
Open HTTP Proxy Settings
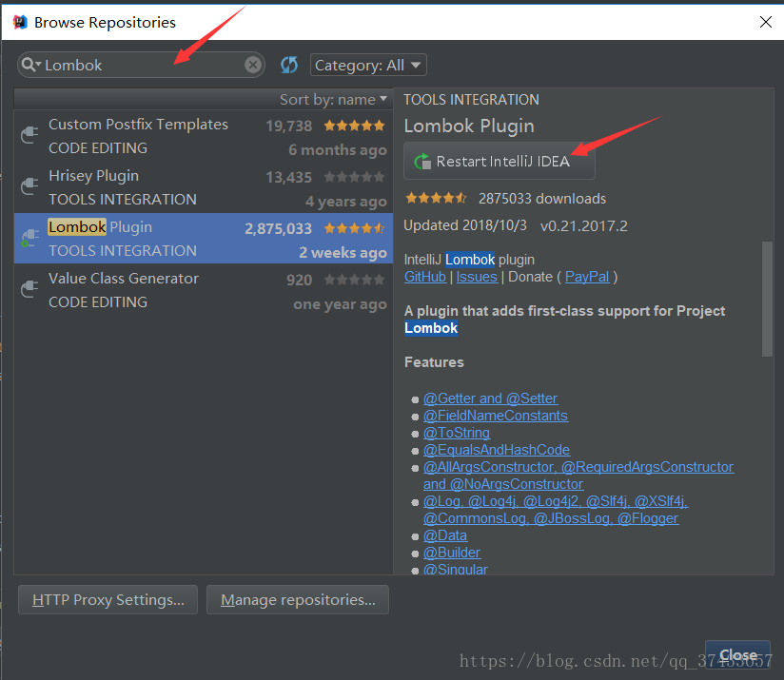tap(108, 600)
